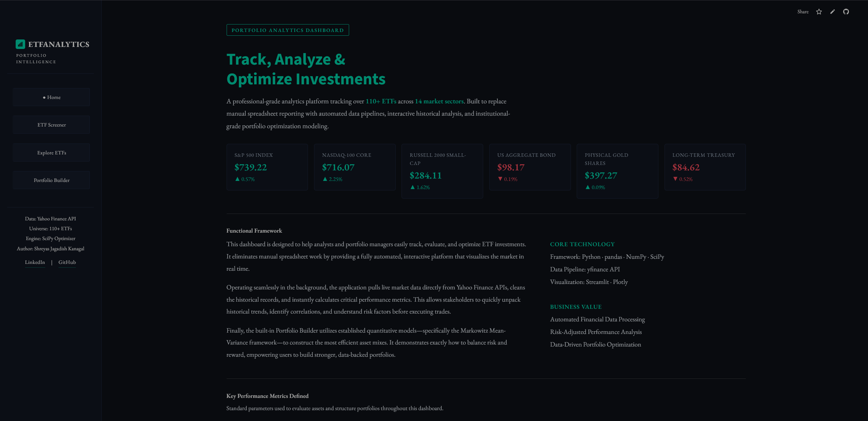Click the US Aggregate Bond card
868x421 pixels.
click(x=530, y=167)
